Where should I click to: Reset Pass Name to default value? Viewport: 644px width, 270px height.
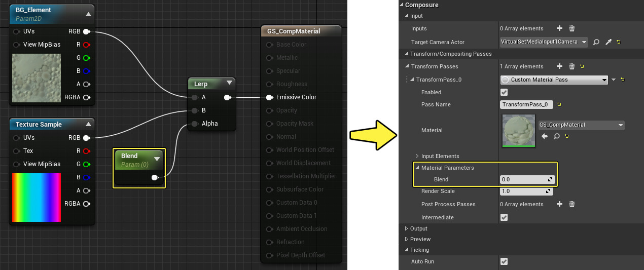(x=559, y=104)
